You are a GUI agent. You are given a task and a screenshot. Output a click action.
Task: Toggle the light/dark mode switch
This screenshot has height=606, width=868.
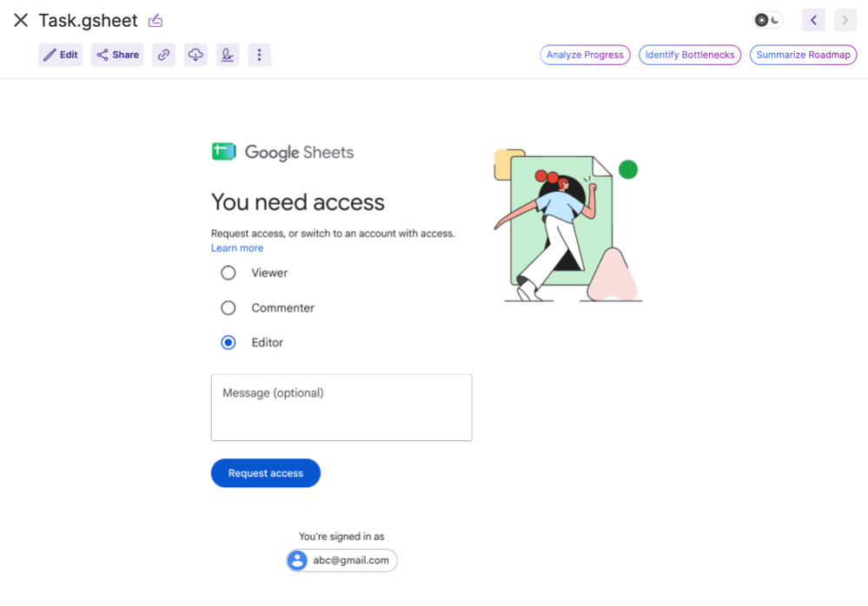pos(768,21)
